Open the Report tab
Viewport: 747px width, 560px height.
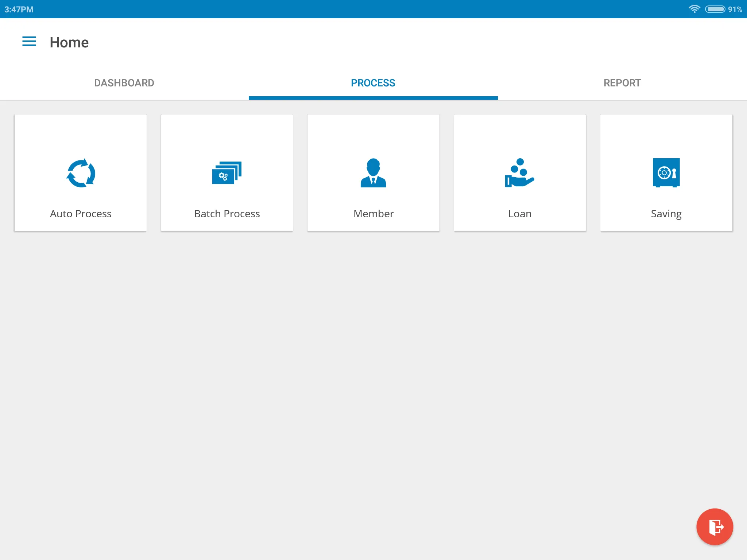point(622,83)
